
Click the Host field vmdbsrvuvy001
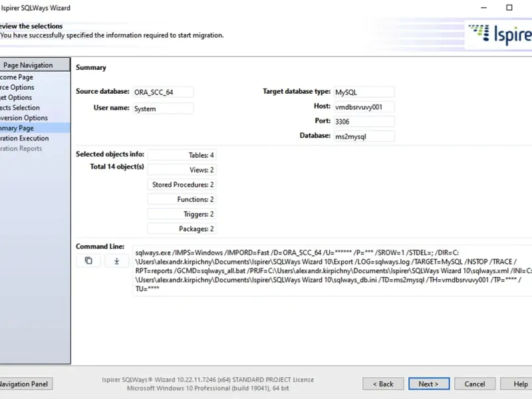pyautogui.click(x=364, y=107)
